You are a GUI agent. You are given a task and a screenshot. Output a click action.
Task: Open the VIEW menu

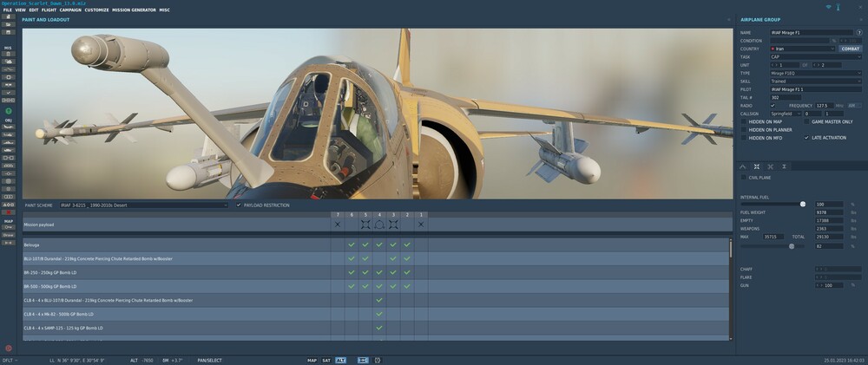[x=21, y=10]
